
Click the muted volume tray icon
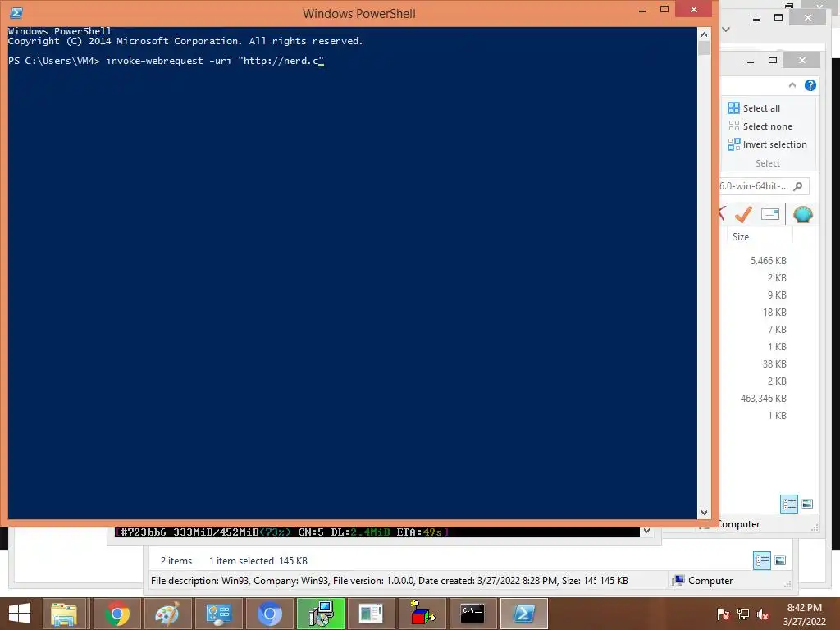[x=763, y=614]
